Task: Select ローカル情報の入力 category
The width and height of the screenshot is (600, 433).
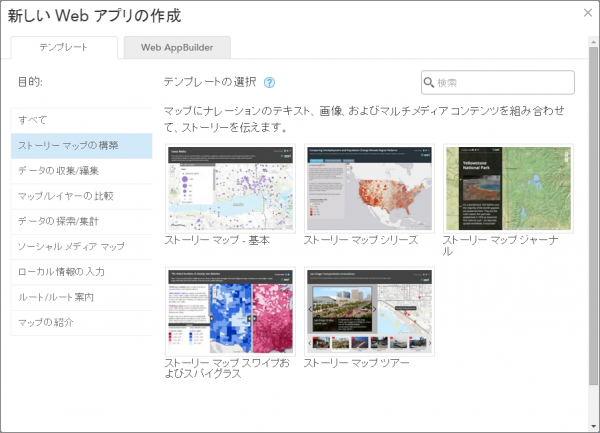Action: pyautogui.click(x=82, y=272)
